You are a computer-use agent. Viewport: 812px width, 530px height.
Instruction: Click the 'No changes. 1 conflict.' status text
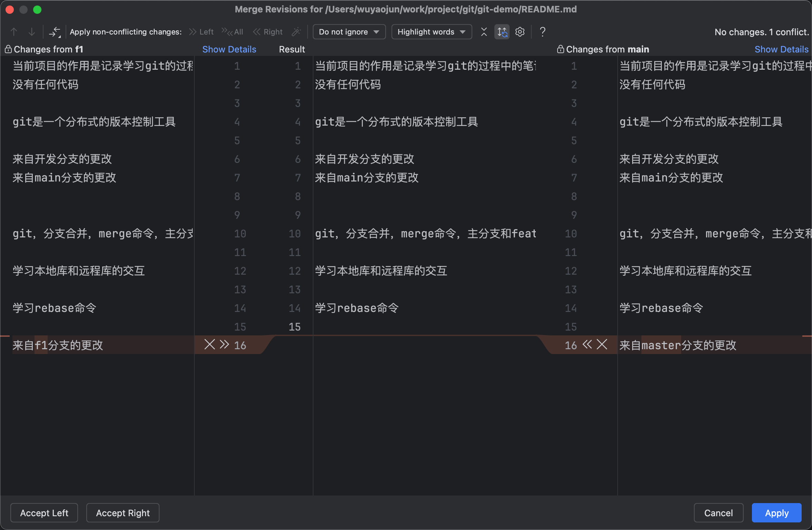(x=762, y=32)
